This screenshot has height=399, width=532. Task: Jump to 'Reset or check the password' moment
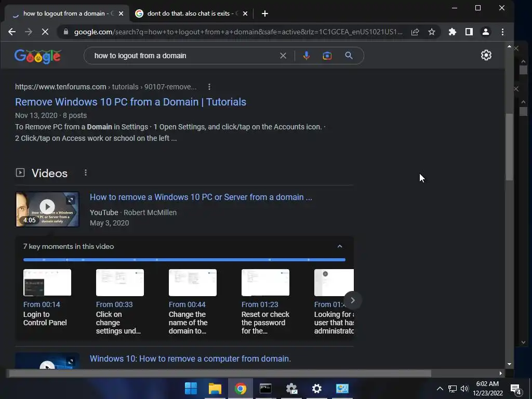click(265, 323)
